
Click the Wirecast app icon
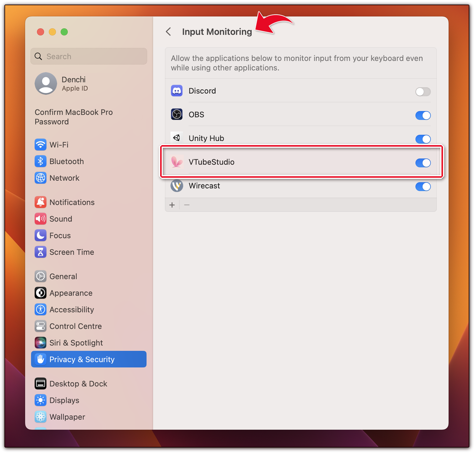[177, 186]
